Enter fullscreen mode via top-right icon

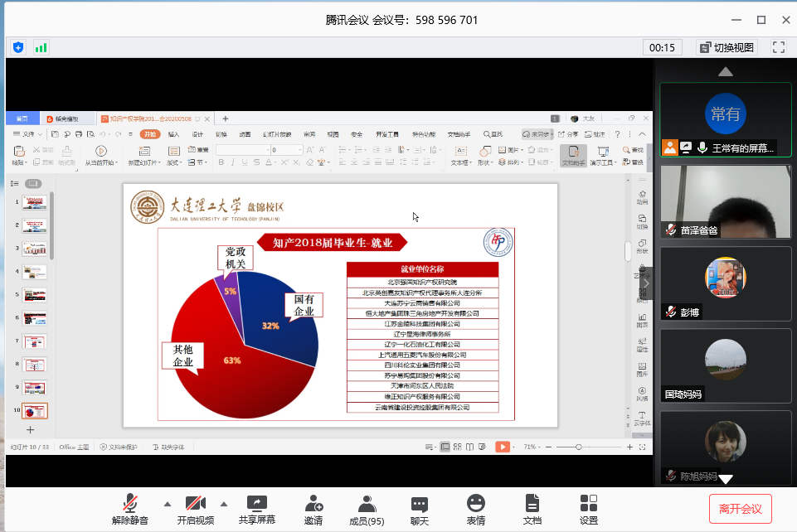[x=778, y=47]
